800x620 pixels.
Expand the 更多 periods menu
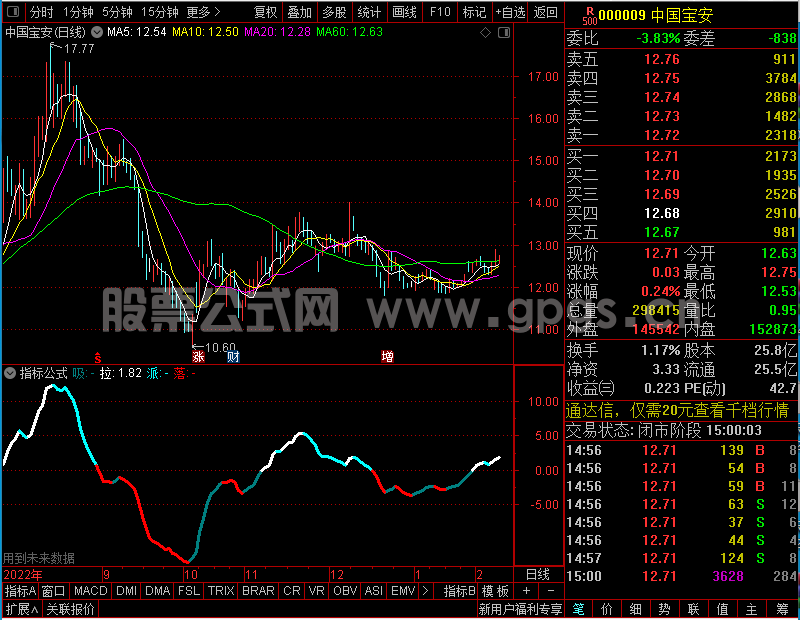pos(203,12)
